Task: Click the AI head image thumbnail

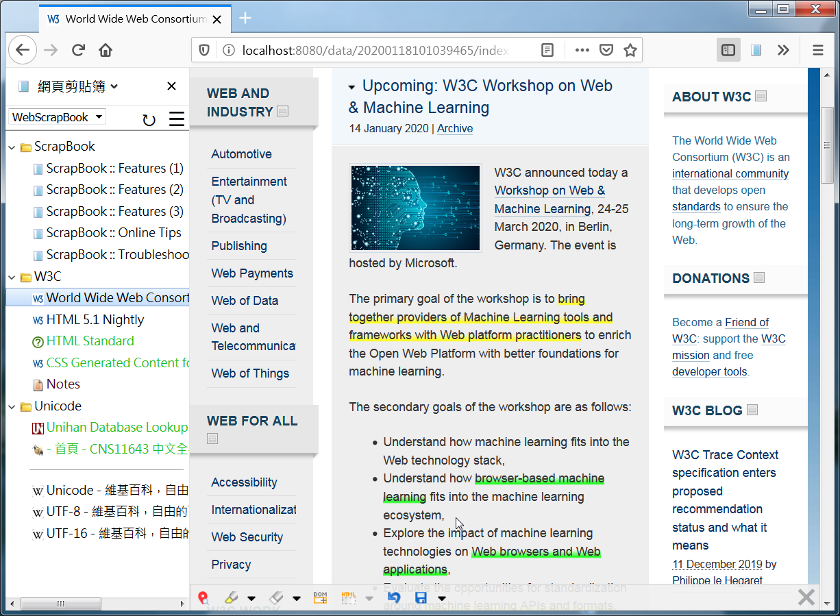Action: (x=416, y=208)
